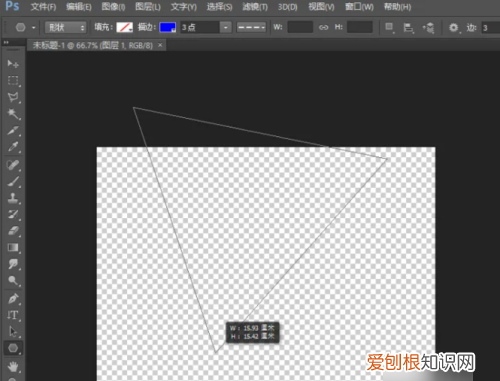The image size is (500, 381).
Task: Select the Polygonal Lasso tool
Action: [x=13, y=97]
